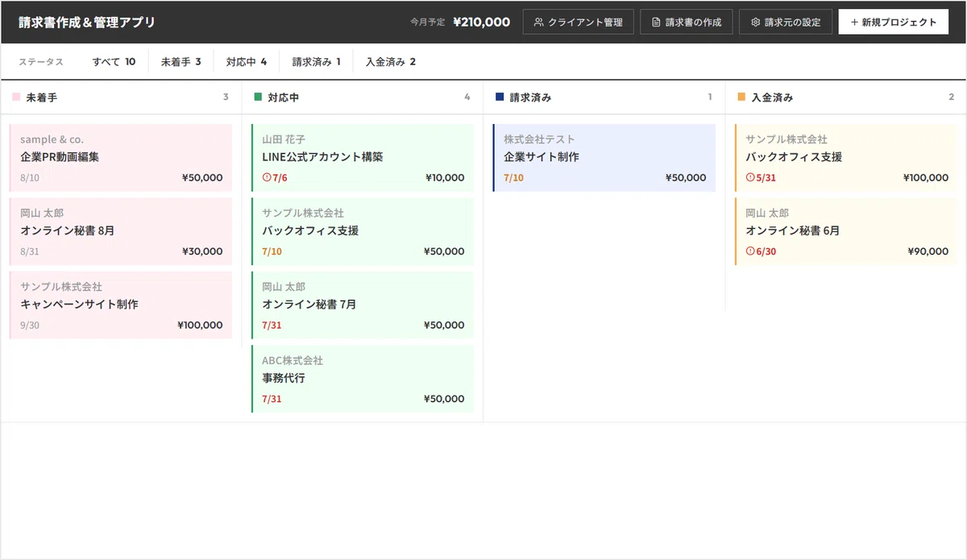Open the オンライン秘書 8月 card
This screenshot has width=967, height=560.
(x=121, y=231)
